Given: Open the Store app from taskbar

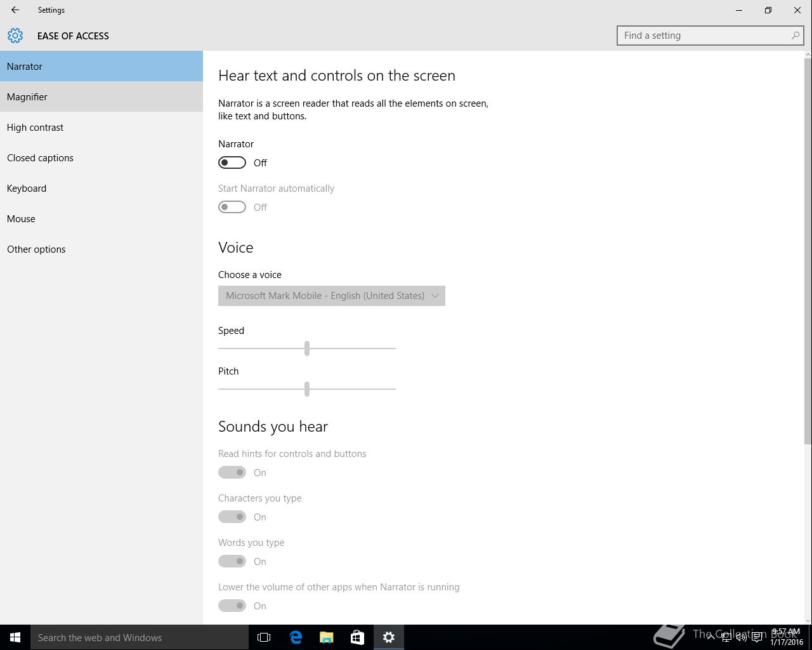Looking at the screenshot, I should tap(358, 637).
